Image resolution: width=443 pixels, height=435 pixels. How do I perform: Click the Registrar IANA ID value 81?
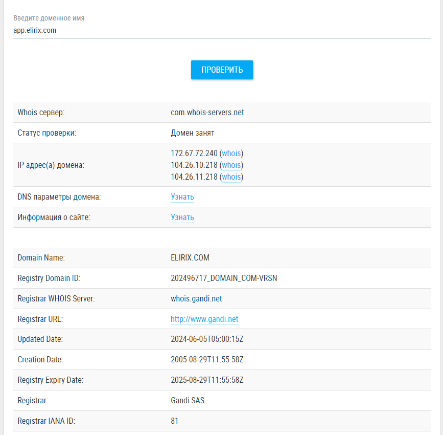tap(174, 421)
